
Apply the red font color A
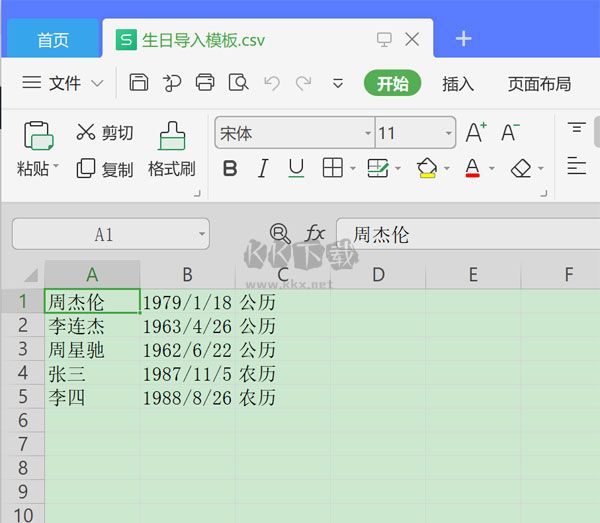point(473,168)
